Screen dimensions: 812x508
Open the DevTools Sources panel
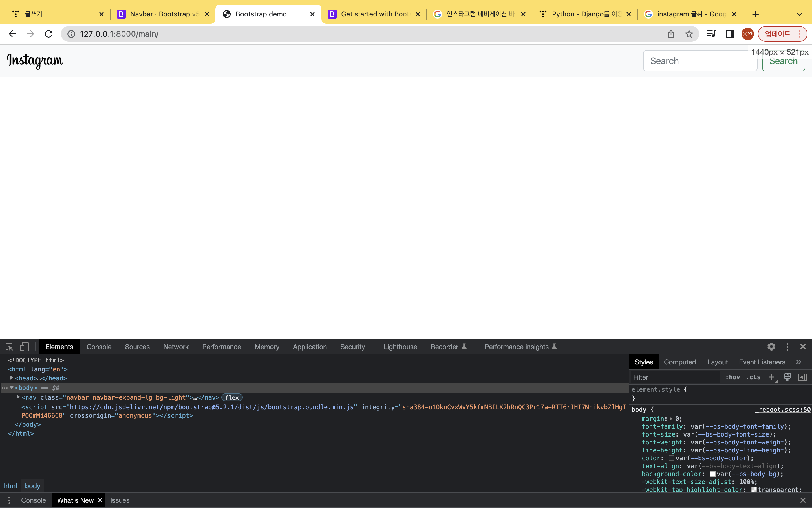[x=137, y=347]
